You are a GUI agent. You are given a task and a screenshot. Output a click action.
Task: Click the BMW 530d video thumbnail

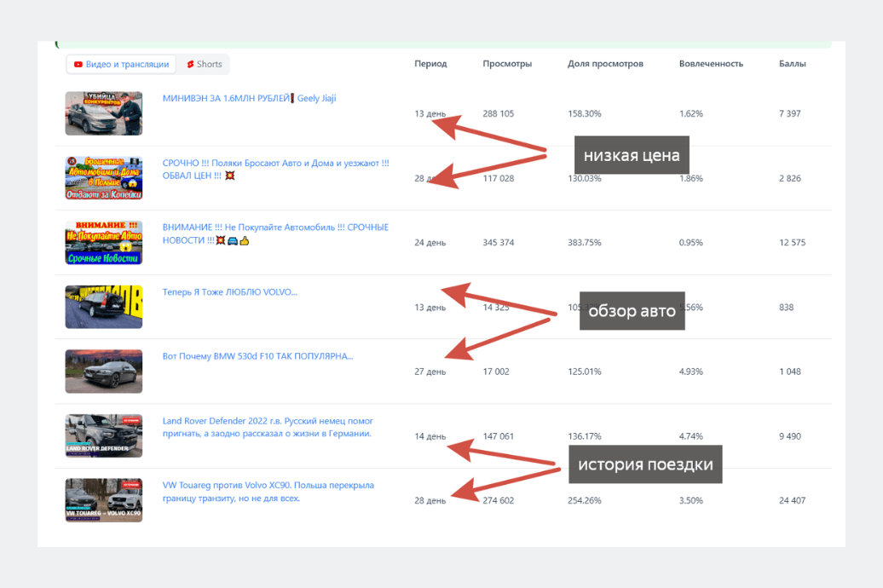click(104, 372)
